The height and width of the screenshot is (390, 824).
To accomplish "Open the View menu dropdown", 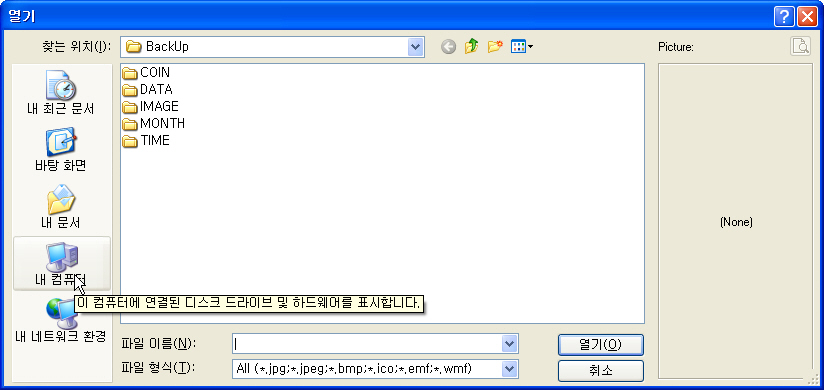I will pyautogui.click(x=522, y=47).
